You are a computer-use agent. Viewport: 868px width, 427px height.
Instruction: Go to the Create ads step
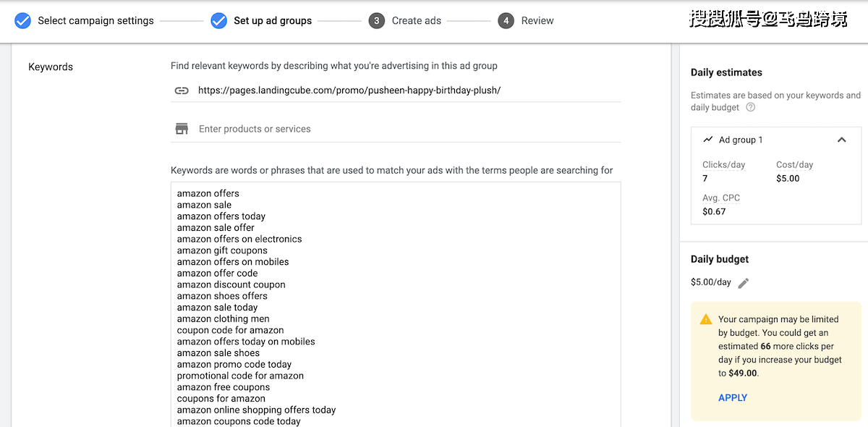coord(417,20)
